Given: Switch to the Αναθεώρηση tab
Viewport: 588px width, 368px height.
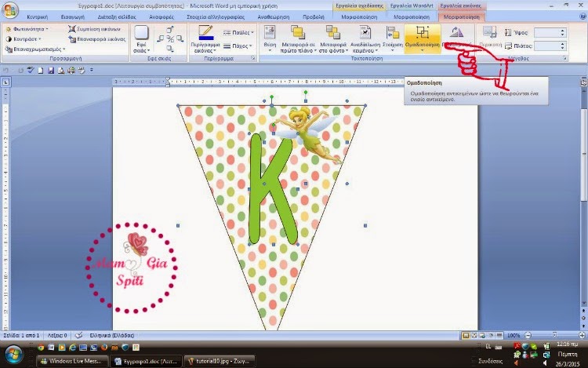Looking at the screenshot, I should tap(274, 17).
